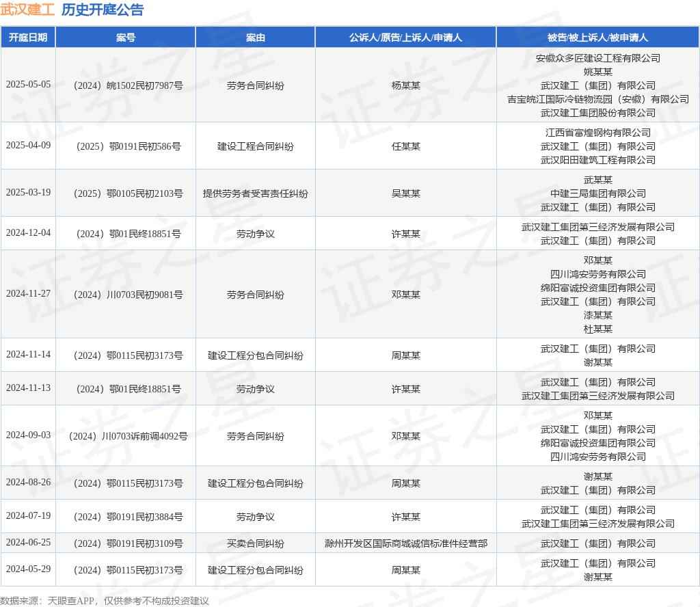Select date cell 2024-11-14

point(28,354)
